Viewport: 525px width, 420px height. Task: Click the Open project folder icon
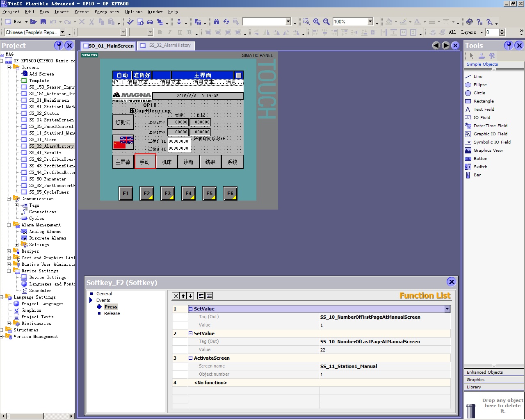pos(33,22)
